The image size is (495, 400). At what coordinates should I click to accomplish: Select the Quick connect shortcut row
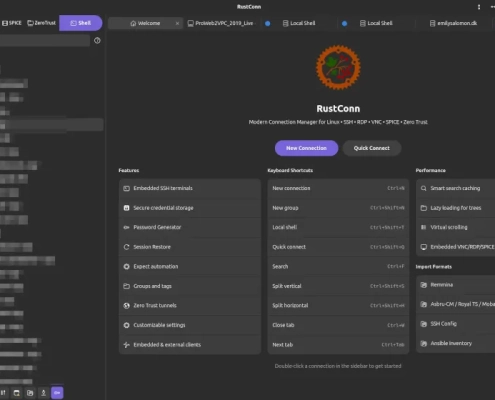(x=338, y=247)
